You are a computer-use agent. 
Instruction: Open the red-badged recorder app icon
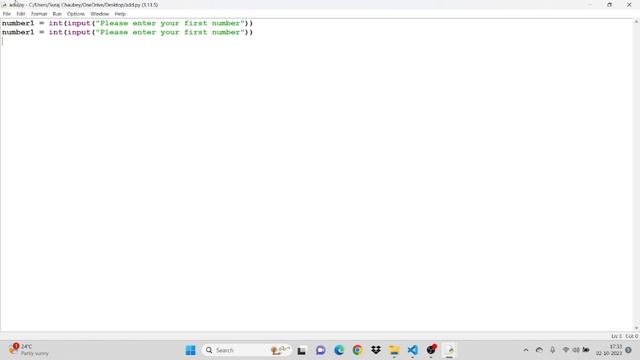(431, 350)
